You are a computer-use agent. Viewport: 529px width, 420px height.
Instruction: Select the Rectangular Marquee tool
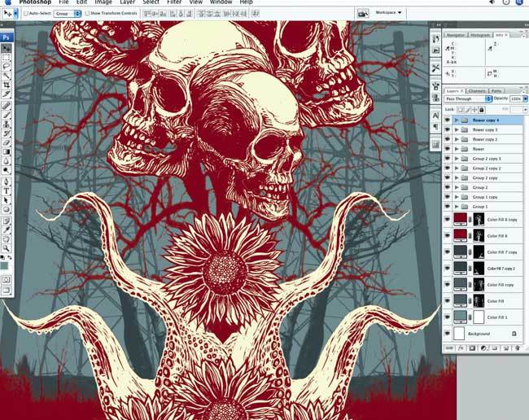pos(7,58)
